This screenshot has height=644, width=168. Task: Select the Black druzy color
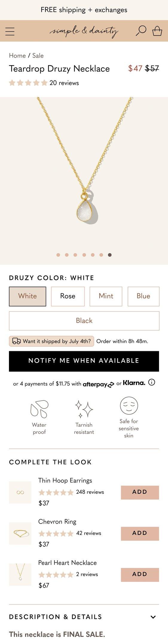pyautogui.click(x=84, y=321)
